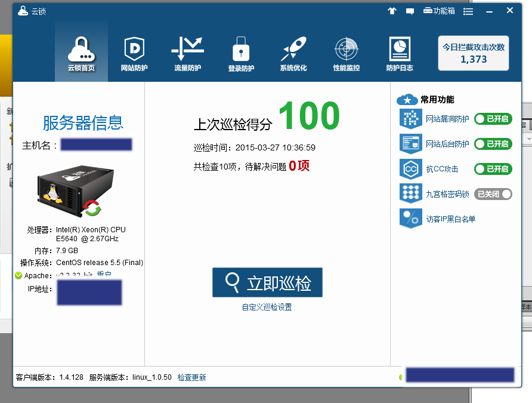This screenshot has width=532, height=403.
Task: Open the 功能箱 toolbox
Action: coord(439,11)
